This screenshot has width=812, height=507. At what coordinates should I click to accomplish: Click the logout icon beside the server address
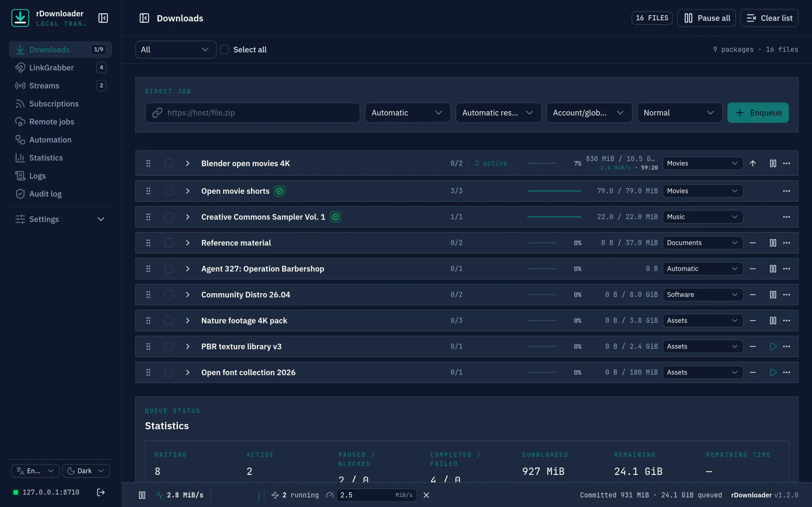[101, 492]
